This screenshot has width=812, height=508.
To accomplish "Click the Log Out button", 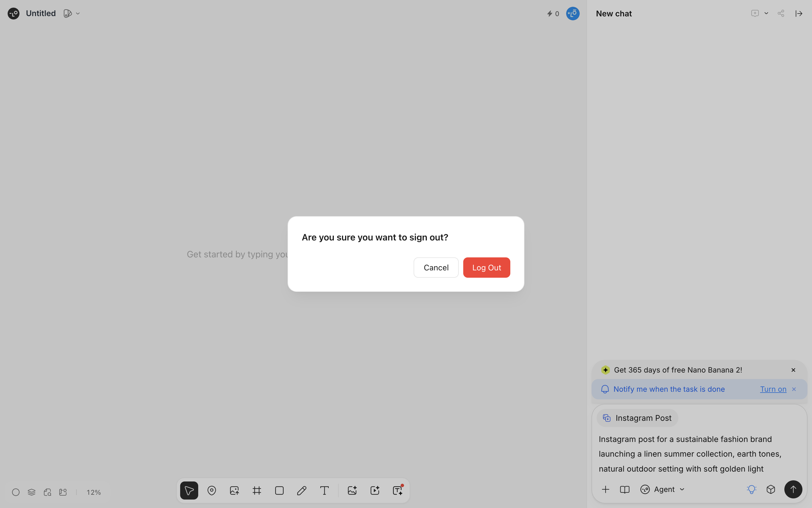I will [487, 268].
